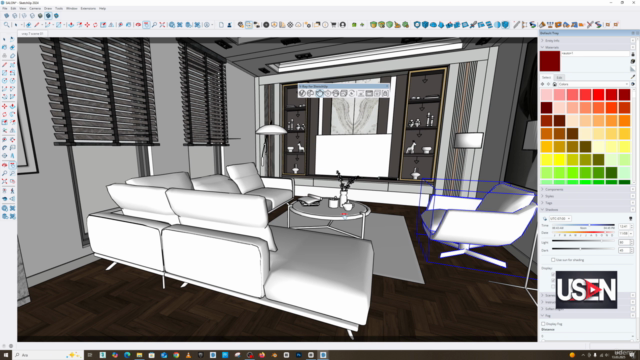Image resolution: width=640 pixels, height=360 pixels.
Task: Open the Camera menu
Action: pyautogui.click(x=35, y=8)
